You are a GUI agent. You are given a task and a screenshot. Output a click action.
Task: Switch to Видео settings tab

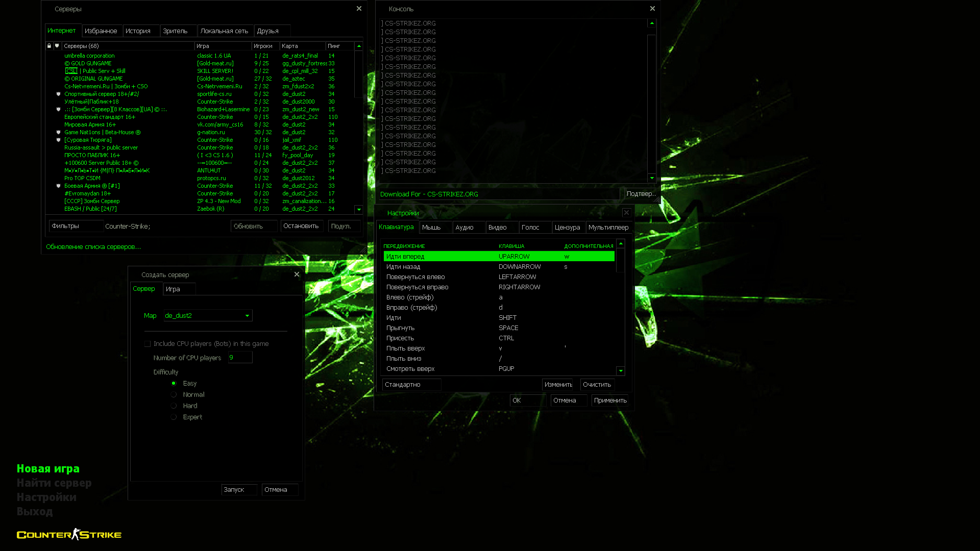[502, 228]
